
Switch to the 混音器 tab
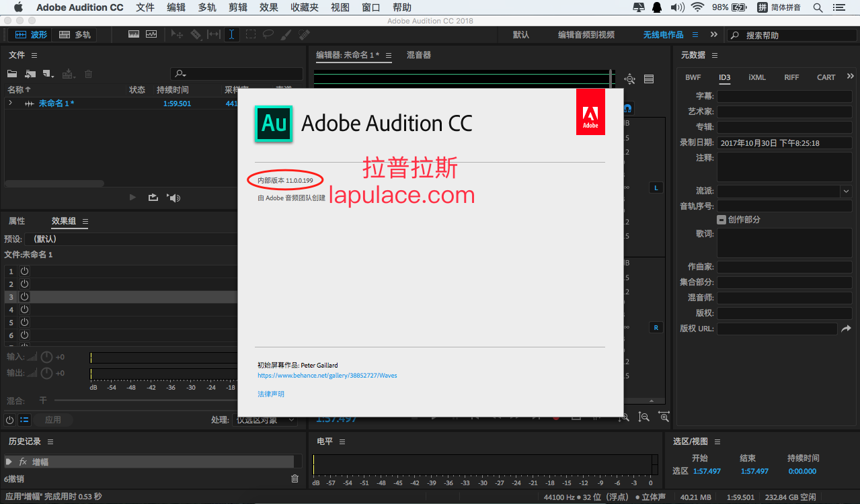point(419,55)
